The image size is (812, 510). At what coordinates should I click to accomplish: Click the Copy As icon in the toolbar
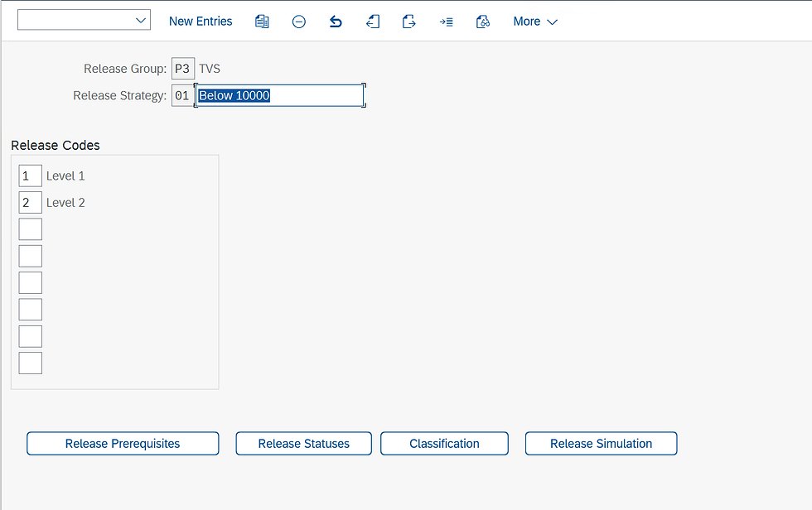[x=262, y=22]
